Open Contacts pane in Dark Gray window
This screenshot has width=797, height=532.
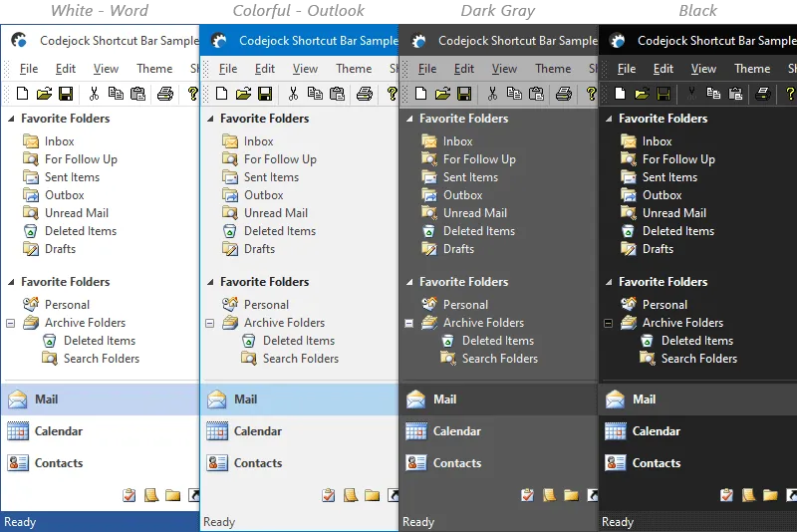point(499,463)
